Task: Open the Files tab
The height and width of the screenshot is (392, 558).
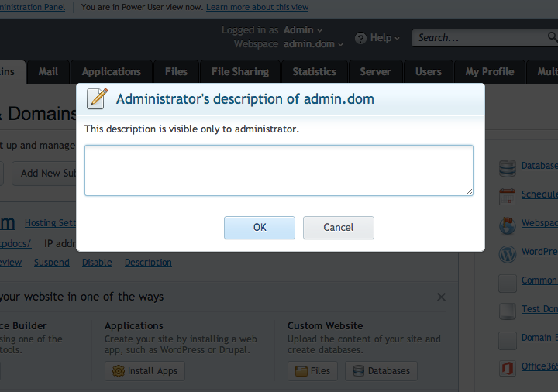Action: pyautogui.click(x=176, y=72)
